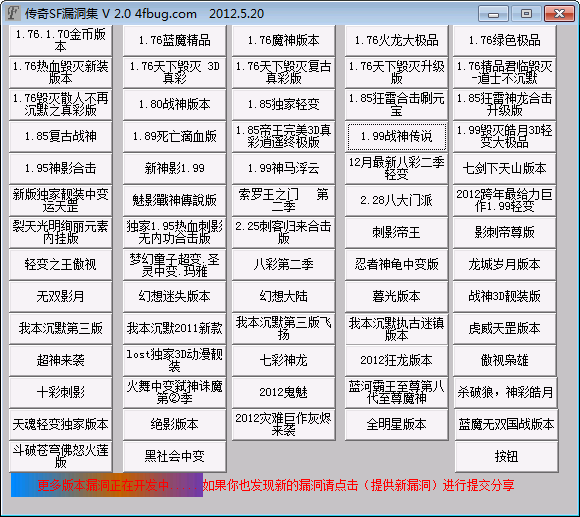The height and width of the screenshot is (517, 580).
Task: Select the 1.85独家轻变 button
Action: pos(284,104)
